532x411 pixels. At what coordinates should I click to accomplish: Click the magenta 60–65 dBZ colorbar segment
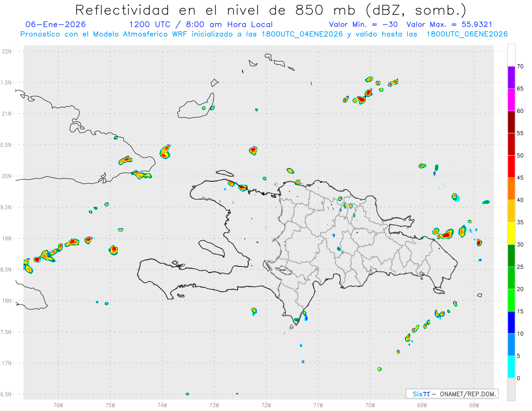coord(511,100)
